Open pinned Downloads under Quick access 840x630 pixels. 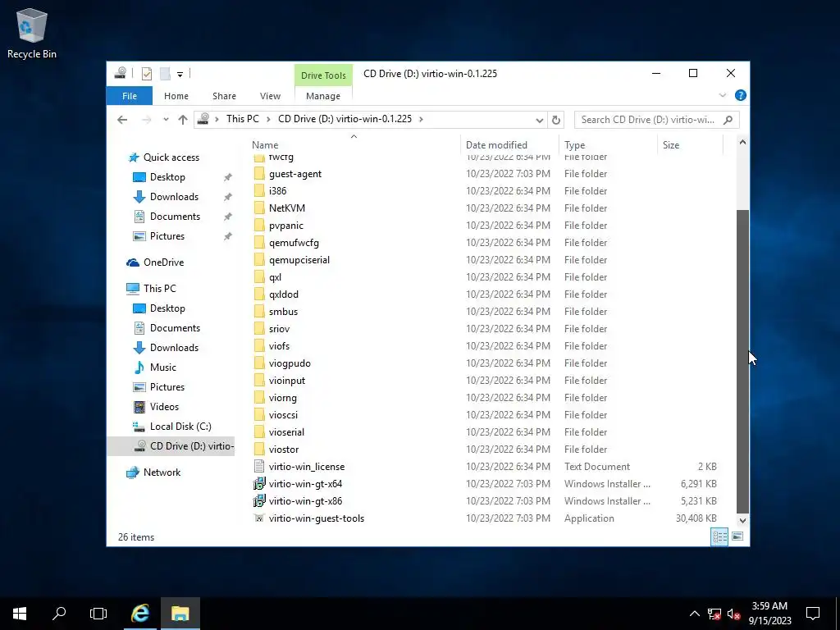tap(174, 197)
